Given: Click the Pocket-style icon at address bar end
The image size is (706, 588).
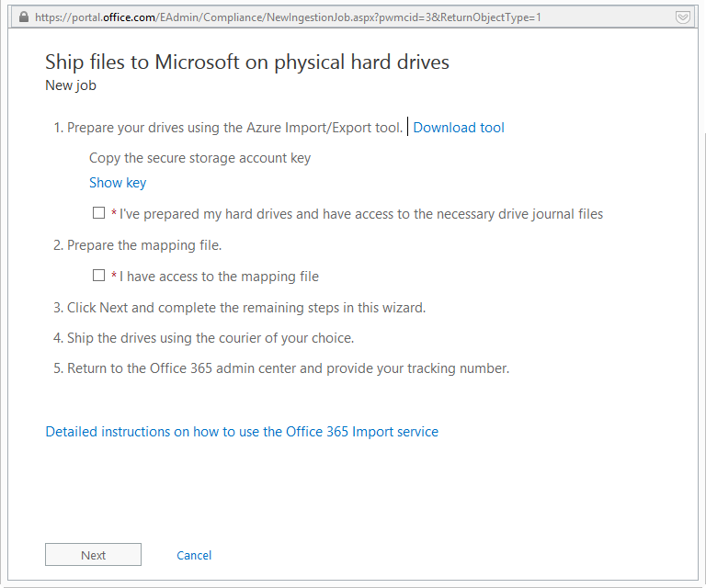Looking at the screenshot, I should (x=683, y=17).
